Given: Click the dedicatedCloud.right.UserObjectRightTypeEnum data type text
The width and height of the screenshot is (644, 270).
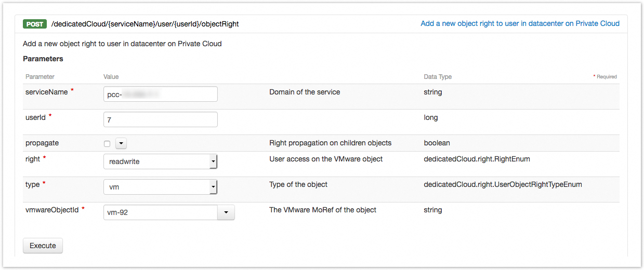Looking at the screenshot, I should click(503, 184).
